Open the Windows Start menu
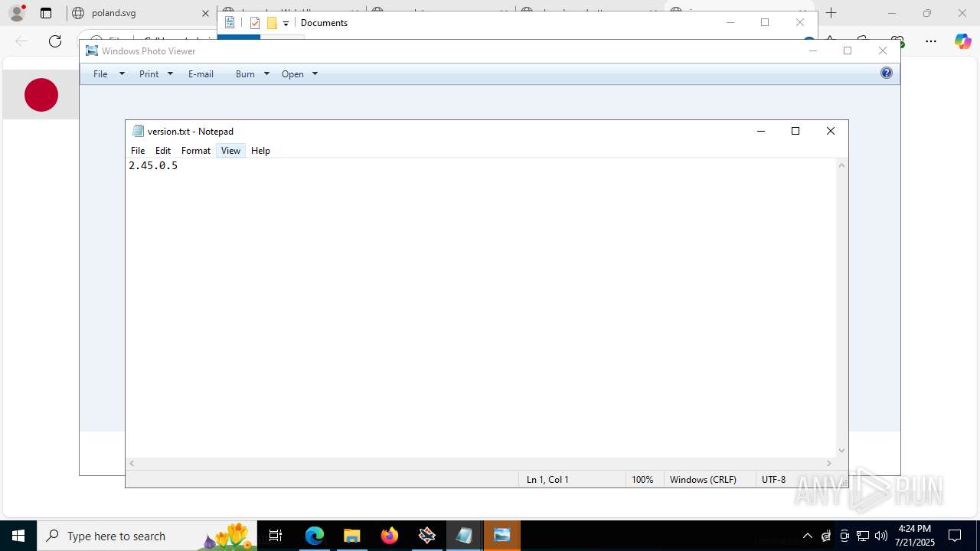Image resolution: width=980 pixels, height=551 pixels. click(x=18, y=536)
